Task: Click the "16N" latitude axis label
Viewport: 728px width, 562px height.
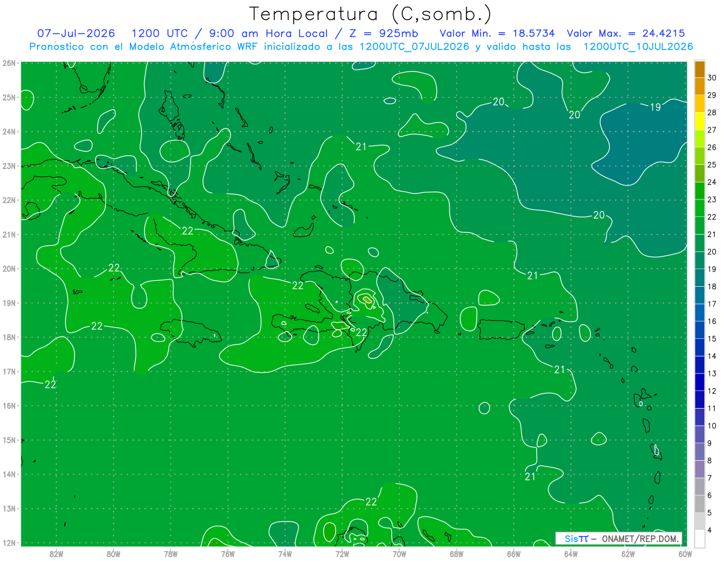Action: click(8, 406)
